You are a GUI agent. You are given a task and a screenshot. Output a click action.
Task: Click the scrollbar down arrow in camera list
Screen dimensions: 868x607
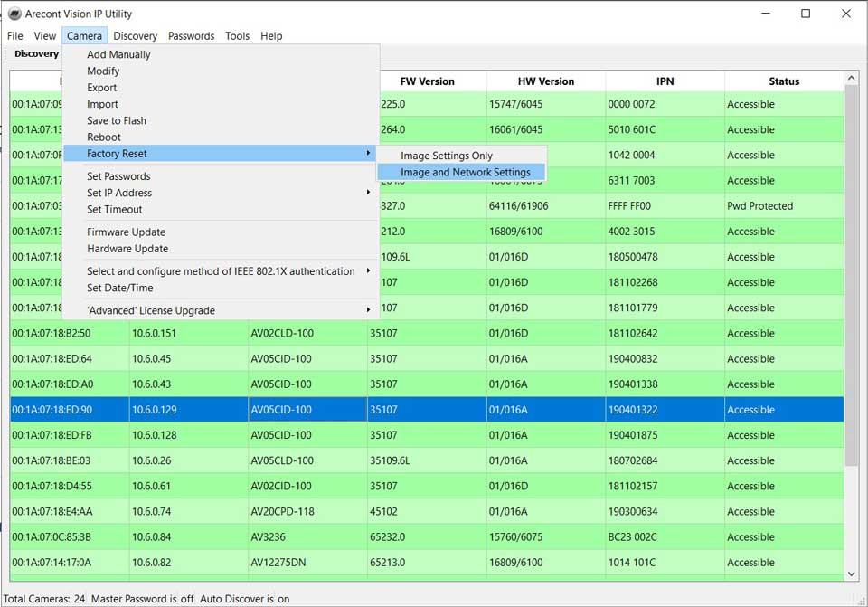(851, 574)
